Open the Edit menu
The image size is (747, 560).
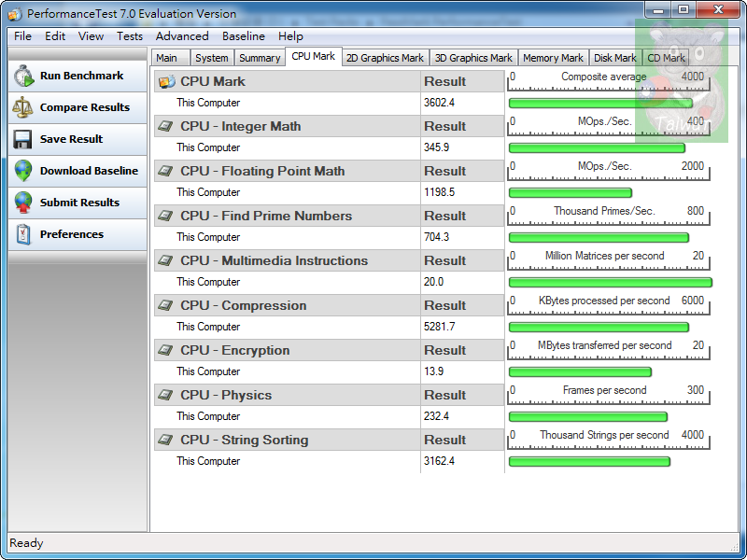[55, 36]
